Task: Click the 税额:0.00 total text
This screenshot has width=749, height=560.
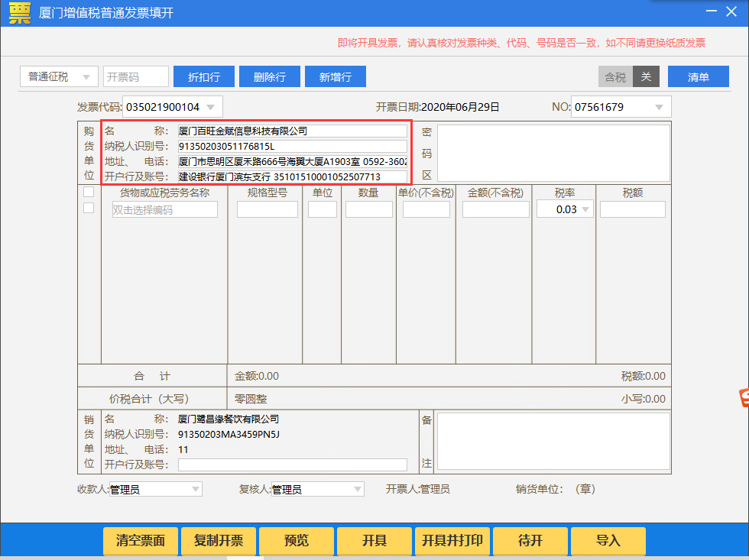Action: (643, 376)
